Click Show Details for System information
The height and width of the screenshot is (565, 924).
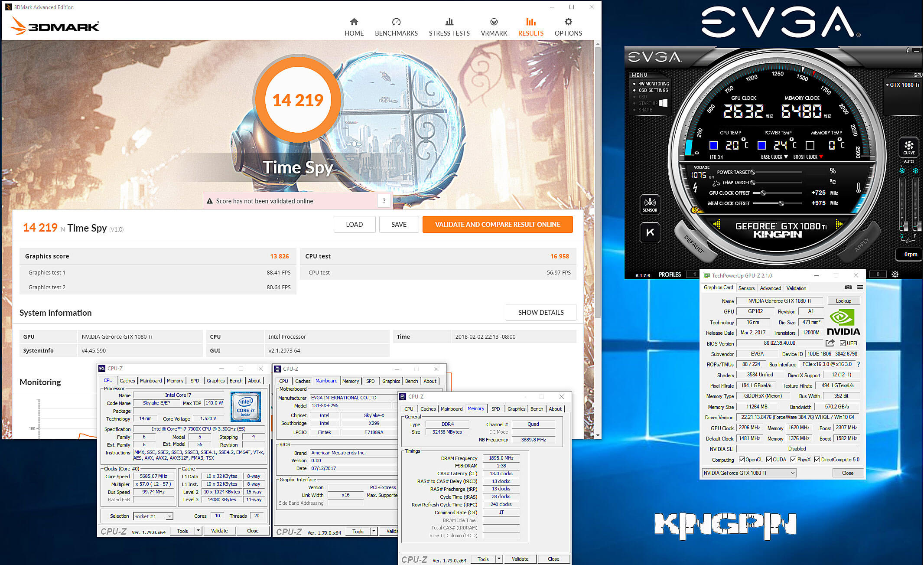click(540, 312)
